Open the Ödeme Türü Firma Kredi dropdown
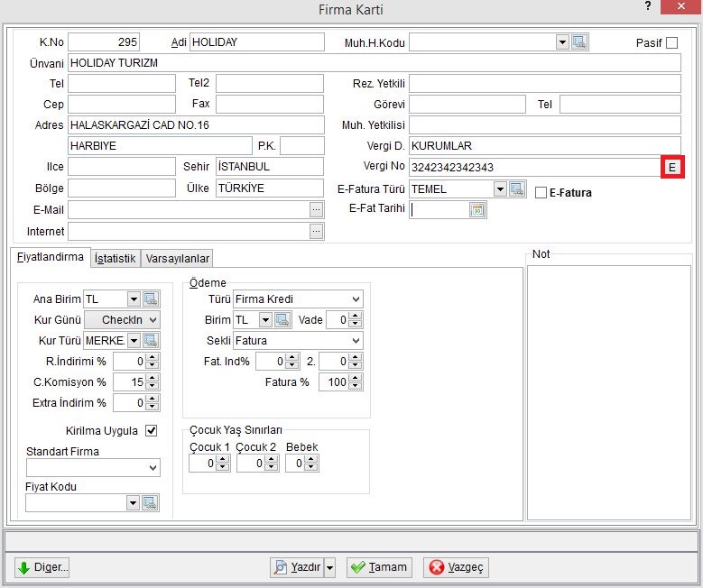Image resolution: width=703 pixels, height=588 pixels. point(356,299)
